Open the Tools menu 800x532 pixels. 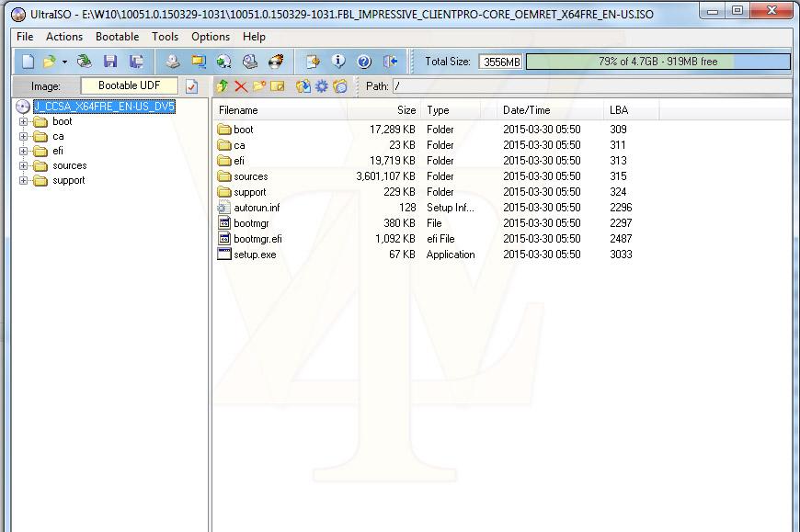pyautogui.click(x=165, y=37)
